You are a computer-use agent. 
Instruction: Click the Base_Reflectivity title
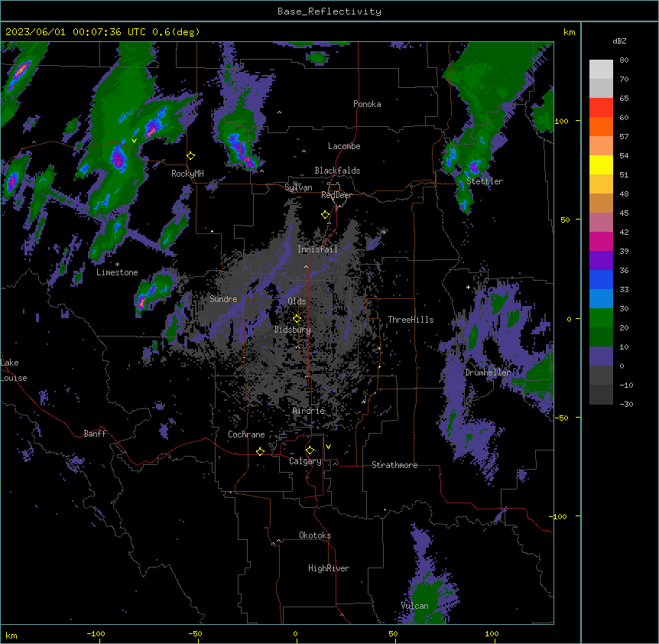pos(329,11)
